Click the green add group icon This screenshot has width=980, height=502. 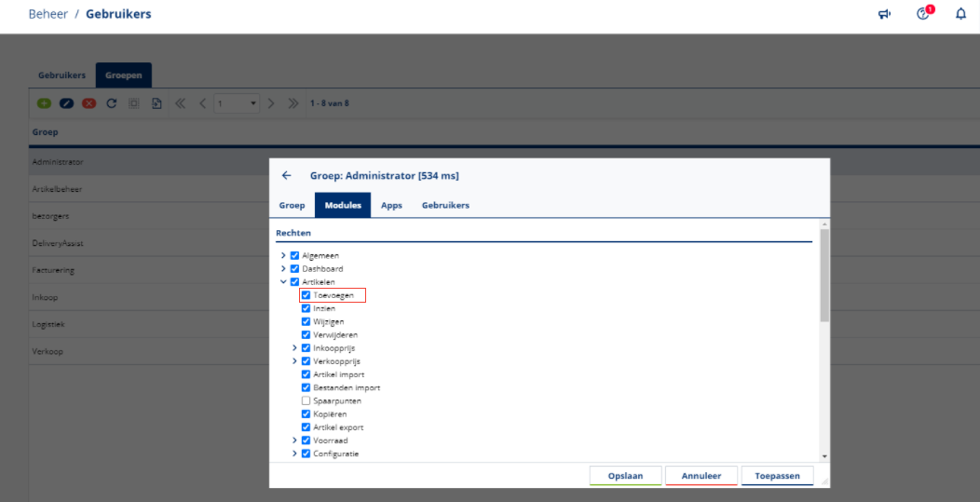(44, 102)
